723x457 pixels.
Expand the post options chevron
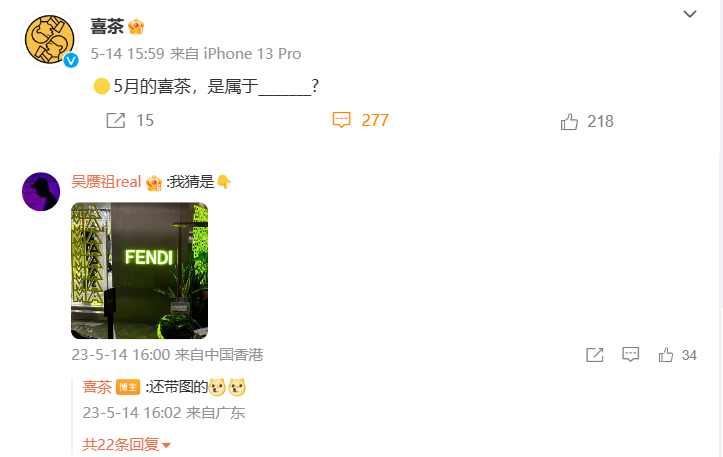tap(690, 14)
